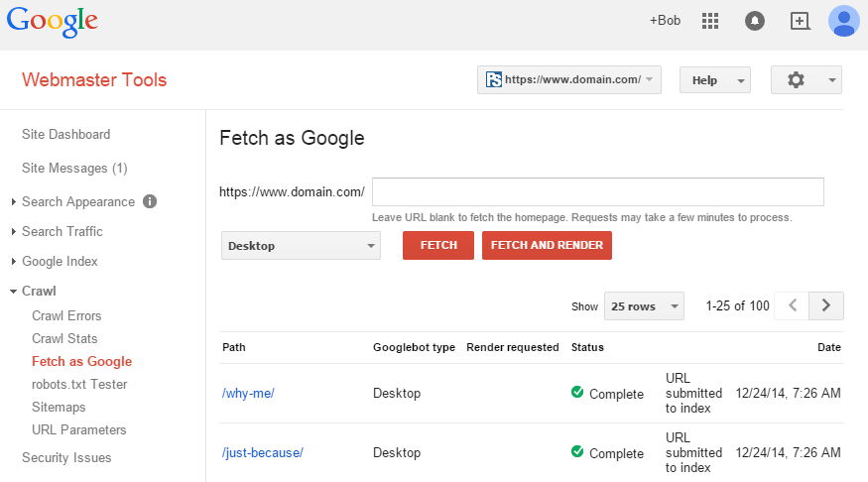Click the share plus box icon

tap(800, 21)
